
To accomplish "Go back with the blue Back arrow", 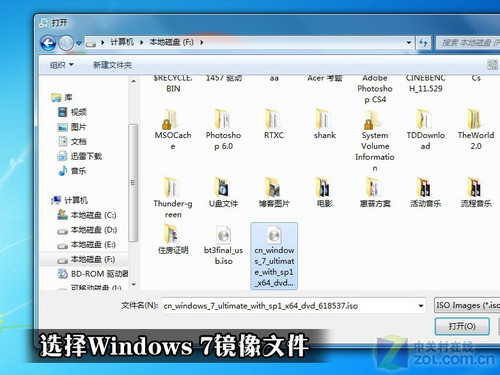I will click(48, 43).
